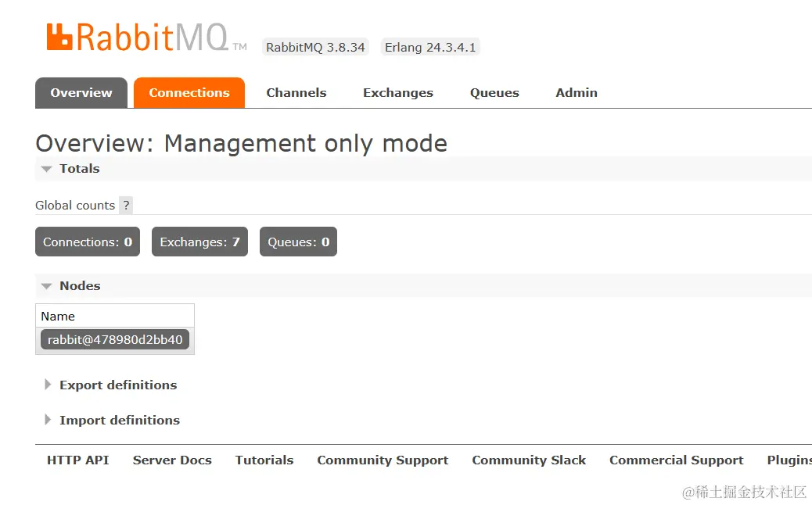Open the Exchanges tab
Screen dimensions: 812x505
pos(397,92)
